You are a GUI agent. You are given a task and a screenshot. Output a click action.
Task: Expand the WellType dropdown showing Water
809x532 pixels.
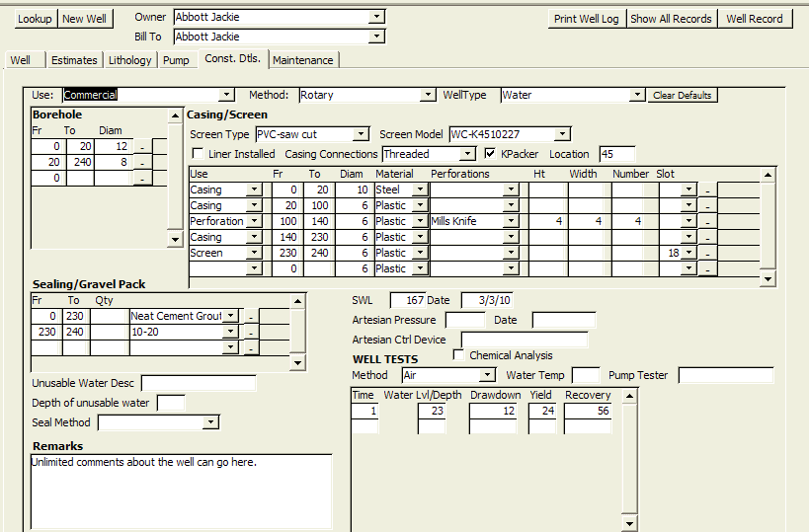pos(637,95)
